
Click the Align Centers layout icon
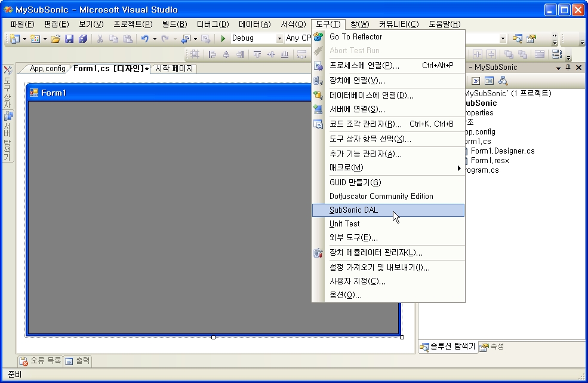click(226, 54)
